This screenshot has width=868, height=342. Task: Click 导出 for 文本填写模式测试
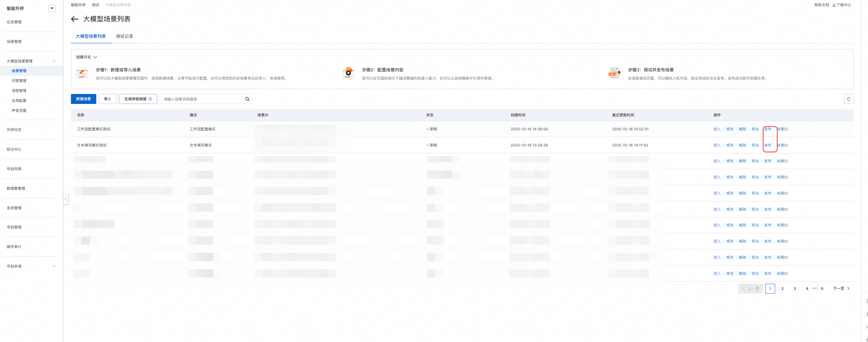point(755,145)
